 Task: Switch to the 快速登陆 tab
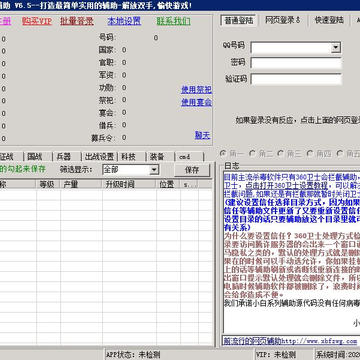329,20
